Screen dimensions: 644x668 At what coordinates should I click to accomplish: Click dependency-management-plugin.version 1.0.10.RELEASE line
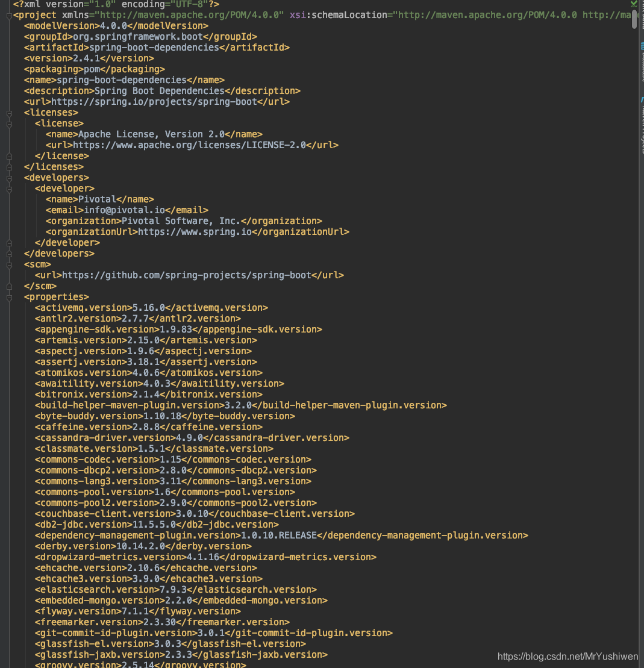(282, 536)
